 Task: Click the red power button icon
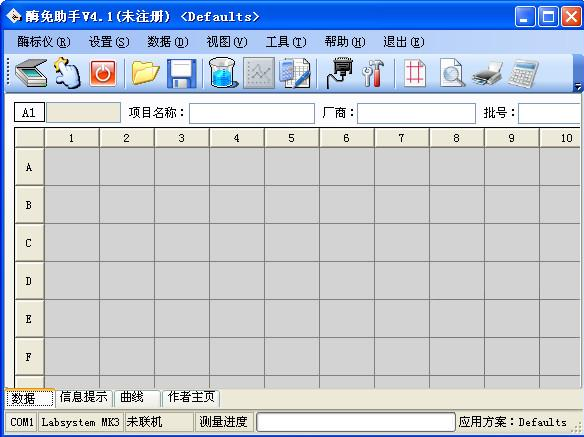tap(103, 73)
